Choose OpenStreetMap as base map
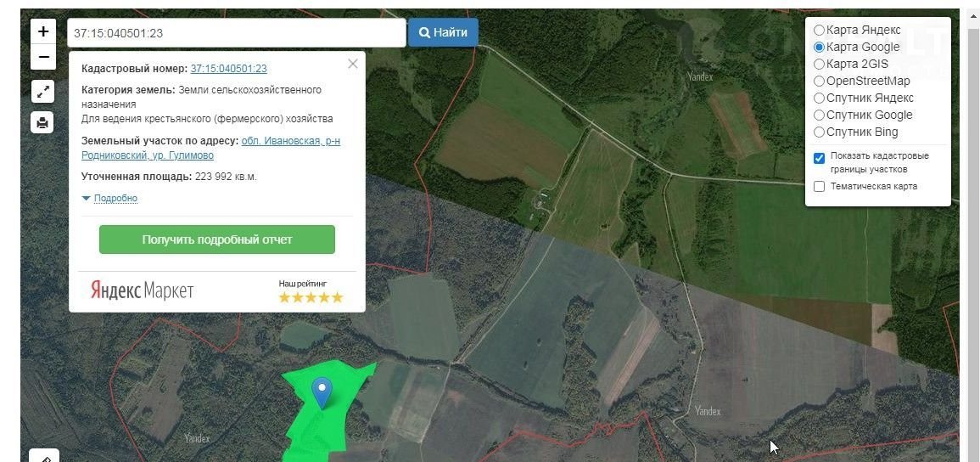The image size is (980, 462). tap(819, 81)
